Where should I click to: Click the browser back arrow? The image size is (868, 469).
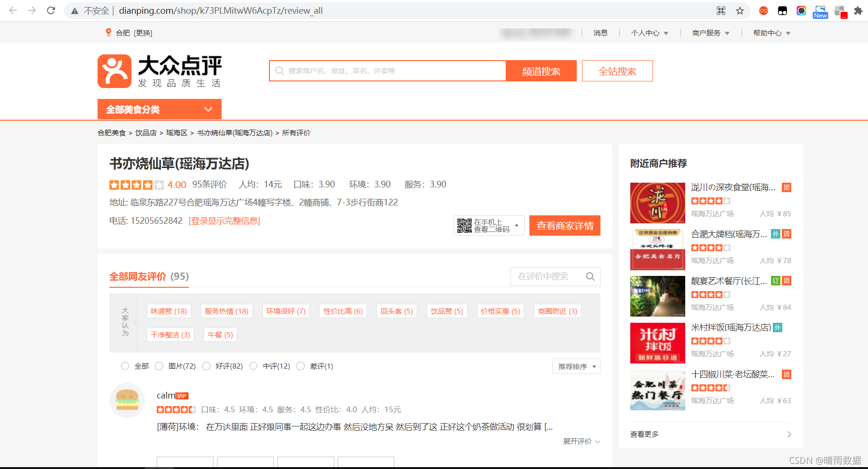point(13,10)
